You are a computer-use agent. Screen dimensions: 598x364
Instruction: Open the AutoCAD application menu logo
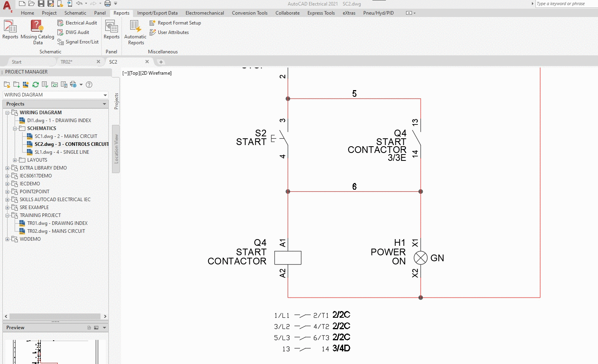(x=7, y=7)
